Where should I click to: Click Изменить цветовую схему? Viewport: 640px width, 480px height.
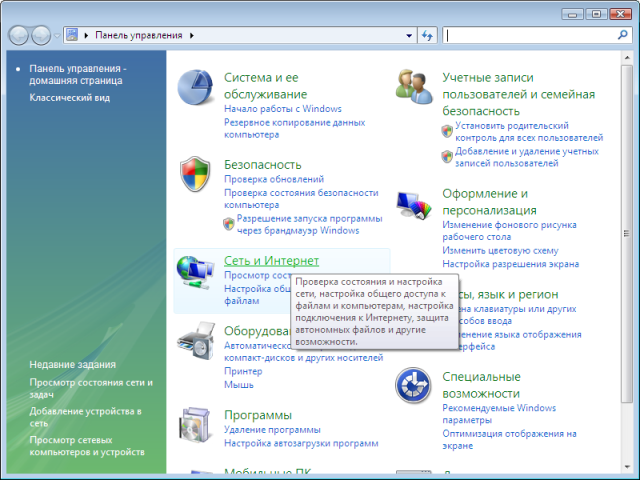tap(500, 251)
